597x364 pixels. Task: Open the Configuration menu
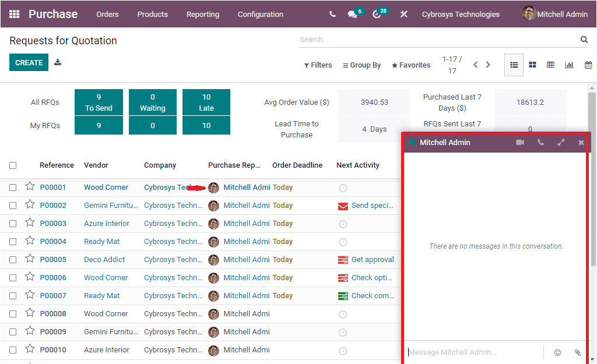pyautogui.click(x=260, y=14)
